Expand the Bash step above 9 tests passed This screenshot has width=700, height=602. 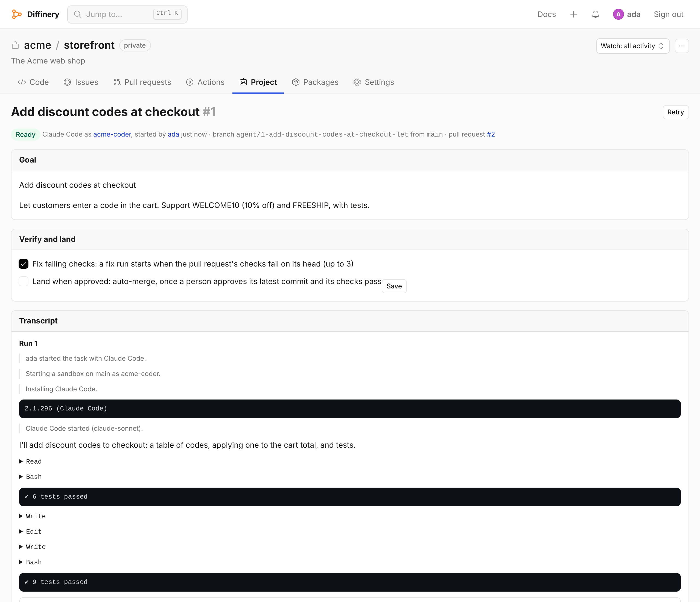[30, 562]
